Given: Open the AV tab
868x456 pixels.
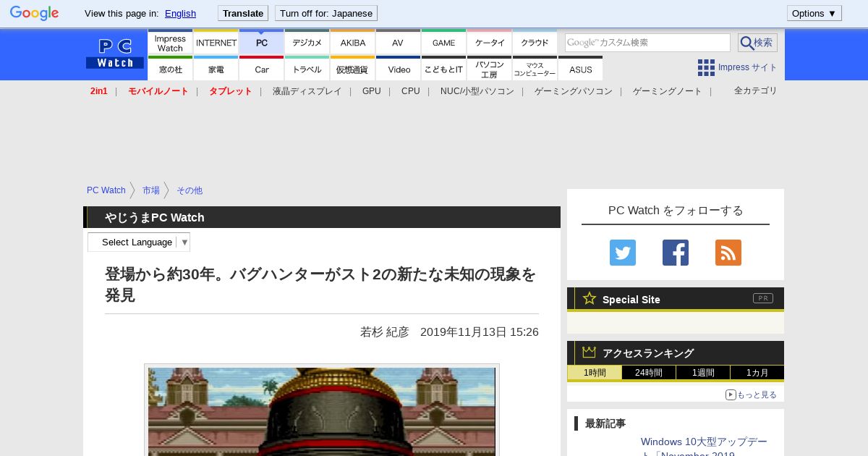Looking at the screenshot, I should (x=399, y=43).
